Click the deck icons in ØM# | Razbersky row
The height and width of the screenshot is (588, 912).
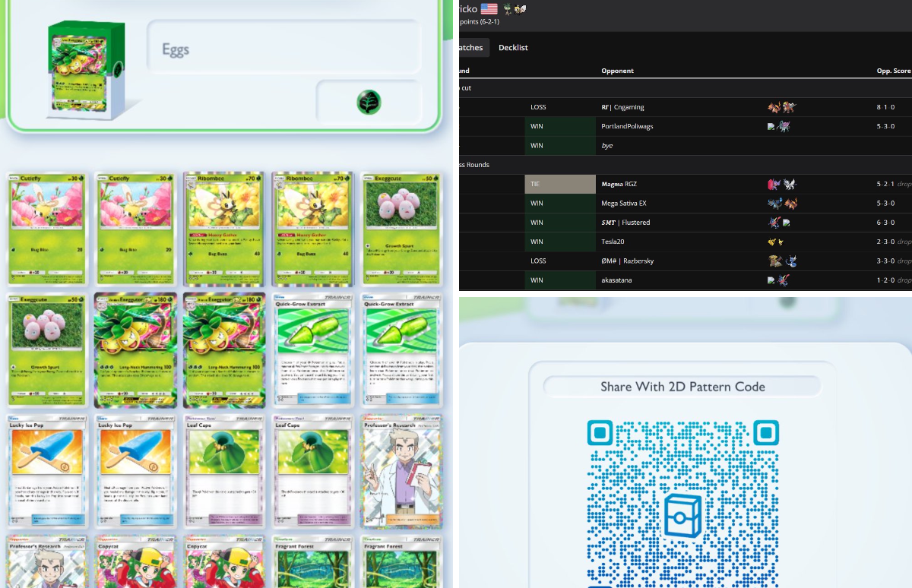click(x=782, y=261)
